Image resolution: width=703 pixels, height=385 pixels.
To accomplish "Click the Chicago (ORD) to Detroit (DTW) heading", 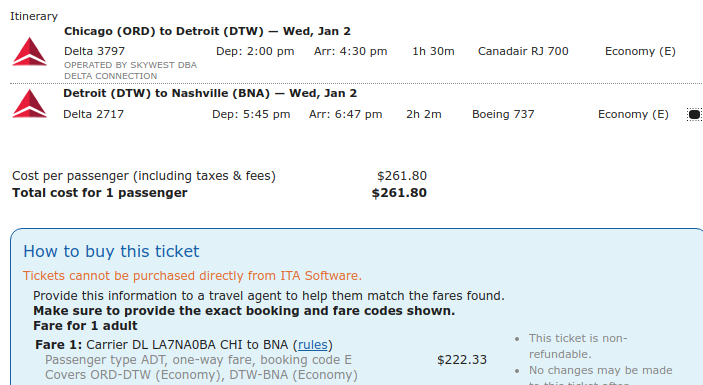I will tap(207, 31).
